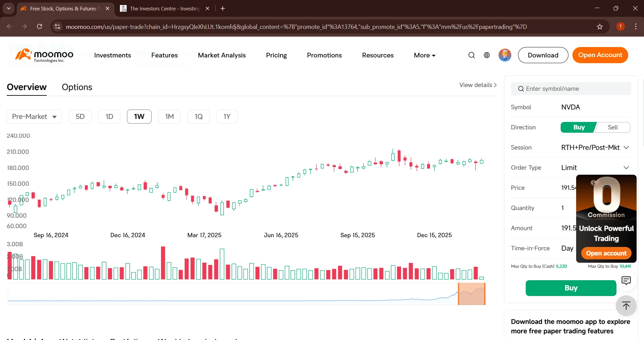
Task: Click the search icon in the symbol field
Action: (521, 89)
